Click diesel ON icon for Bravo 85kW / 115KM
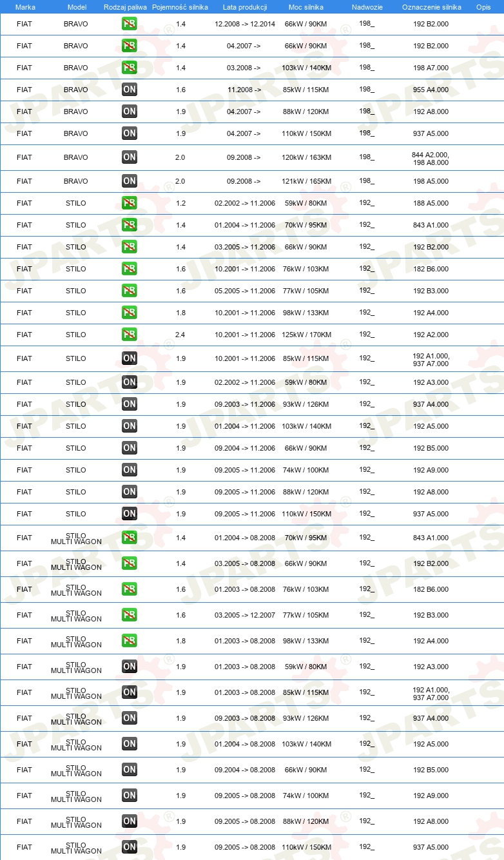This screenshot has width=504, height=860. (130, 90)
